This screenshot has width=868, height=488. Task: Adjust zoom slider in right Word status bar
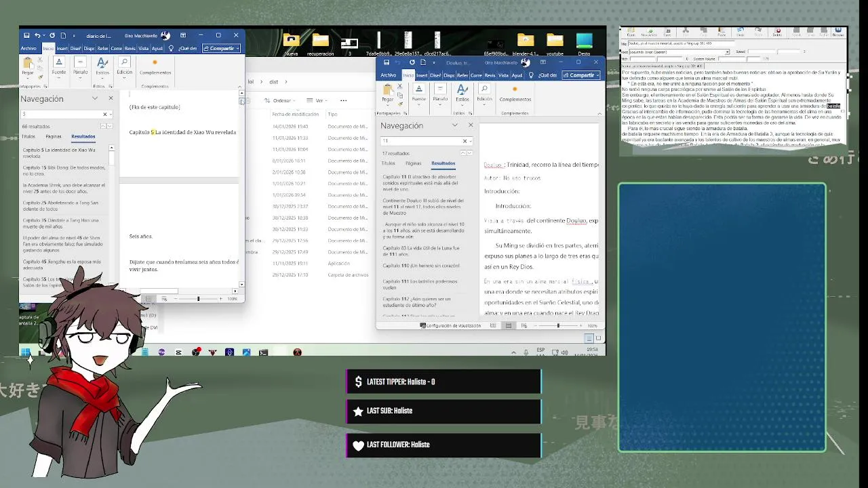(559, 326)
